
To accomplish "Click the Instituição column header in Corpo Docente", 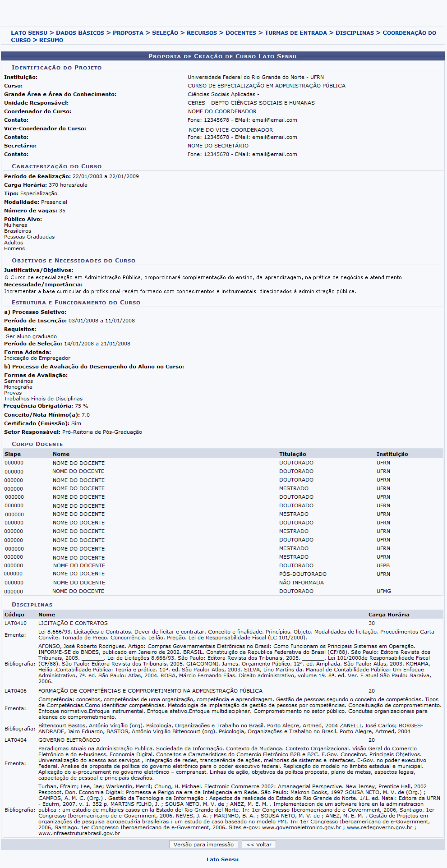I will [392, 454].
